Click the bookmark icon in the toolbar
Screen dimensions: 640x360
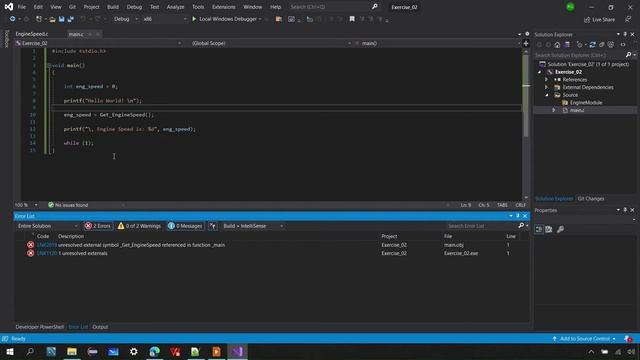pyautogui.click(x=352, y=19)
